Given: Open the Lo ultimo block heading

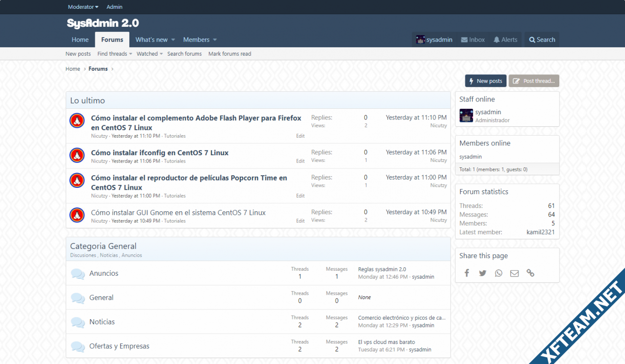Looking at the screenshot, I should (87, 101).
